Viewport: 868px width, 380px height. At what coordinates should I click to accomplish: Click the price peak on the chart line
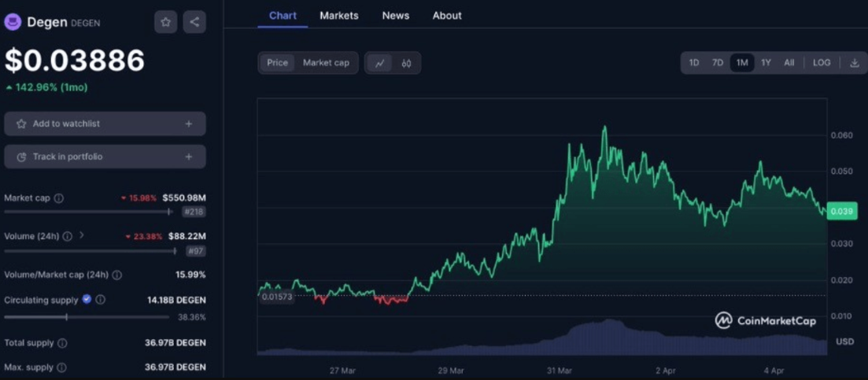604,127
